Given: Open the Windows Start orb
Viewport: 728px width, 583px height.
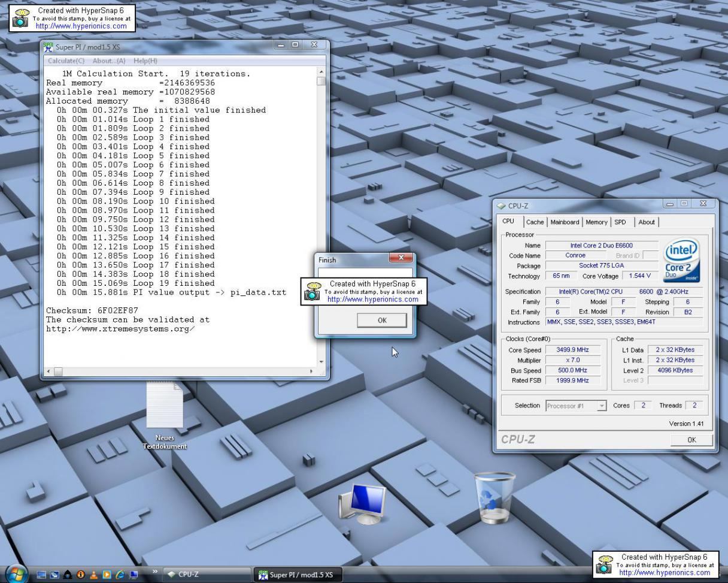Looking at the screenshot, I should [16, 573].
